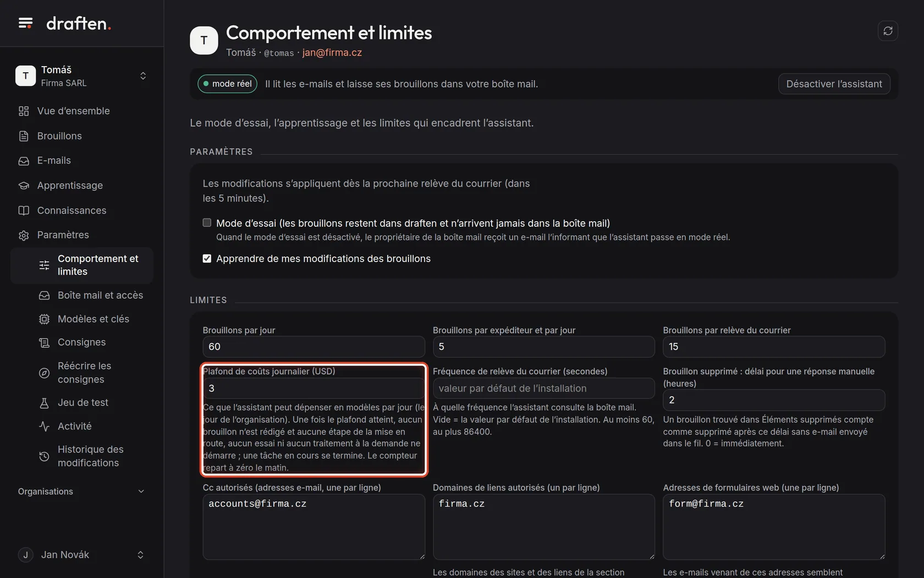Open Apprentissage graduation cap icon
The height and width of the screenshot is (578, 924).
coord(24,186)
